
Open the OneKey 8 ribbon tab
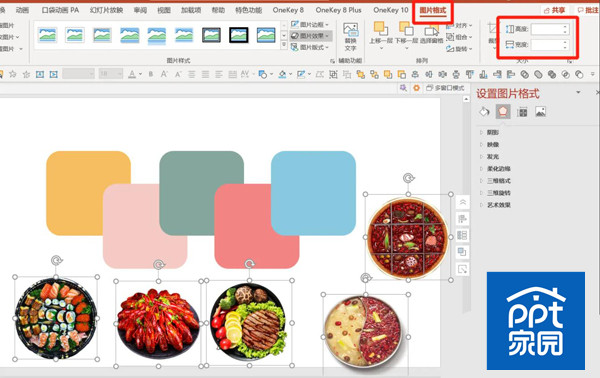pos(288,10)
